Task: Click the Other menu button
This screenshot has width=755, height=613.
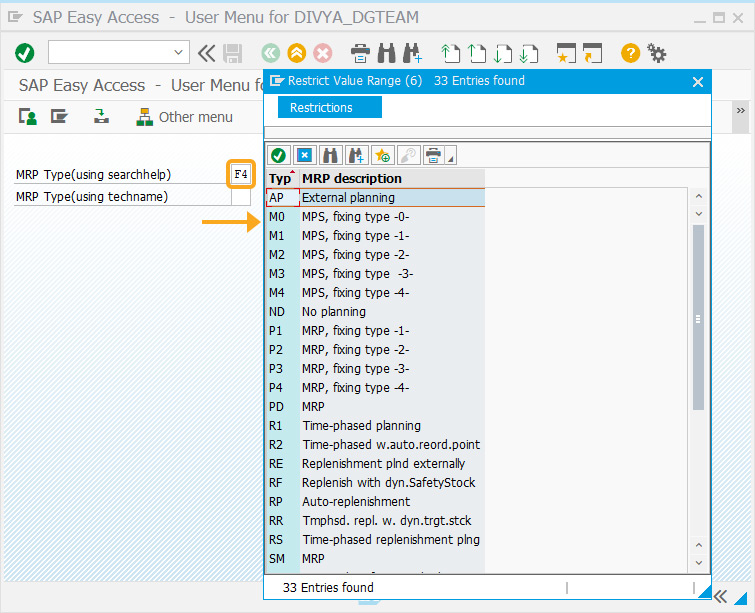Action: tap(185, 117)
